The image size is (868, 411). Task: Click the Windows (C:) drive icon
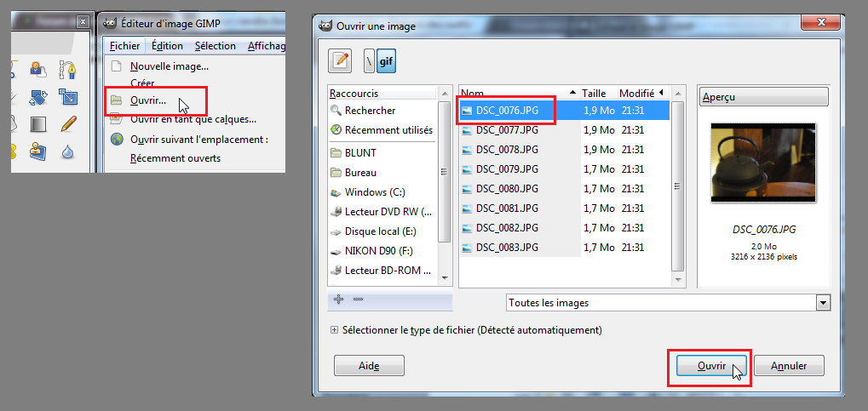[x=336, y=192]
